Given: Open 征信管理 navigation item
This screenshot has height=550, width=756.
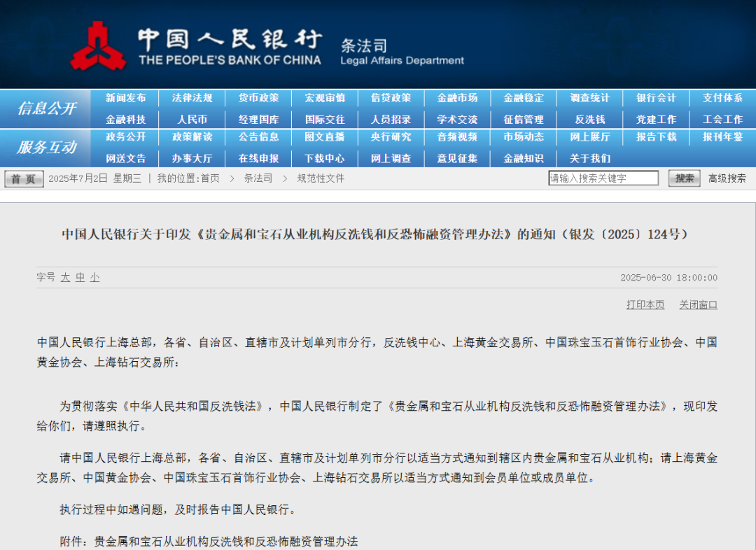Looking at the screenshot, I should click(x=524, y=119).
